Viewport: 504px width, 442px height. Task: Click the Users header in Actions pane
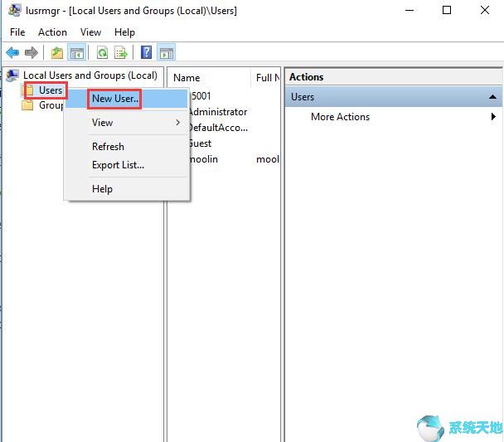coord(394,97)
